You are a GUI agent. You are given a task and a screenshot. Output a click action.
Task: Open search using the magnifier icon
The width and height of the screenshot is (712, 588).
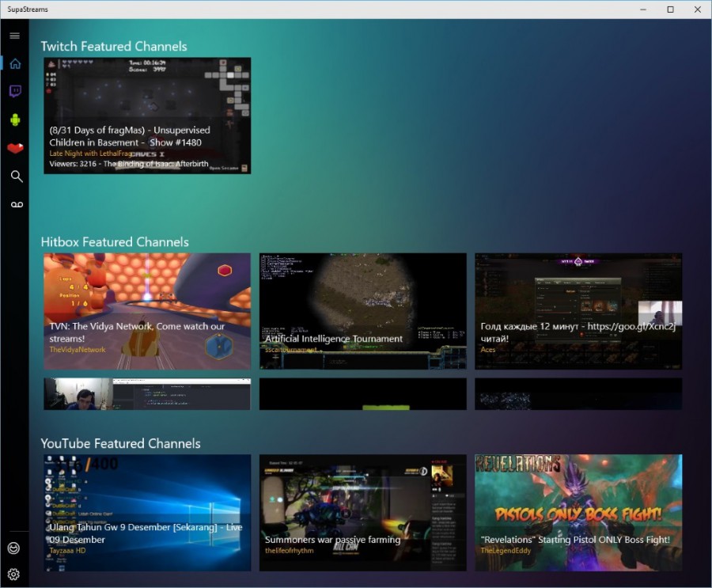click(x=14, y=176)
